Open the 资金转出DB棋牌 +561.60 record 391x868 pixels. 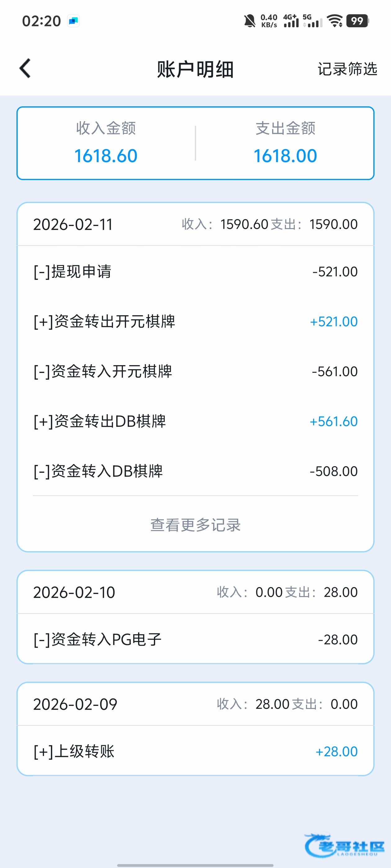point(195,421)
